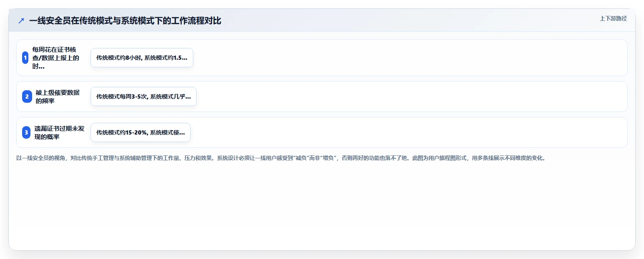Click the 每周花在证书核查 row label
Image resolution: width=644 pixels, height=259 pixels.
56,58
